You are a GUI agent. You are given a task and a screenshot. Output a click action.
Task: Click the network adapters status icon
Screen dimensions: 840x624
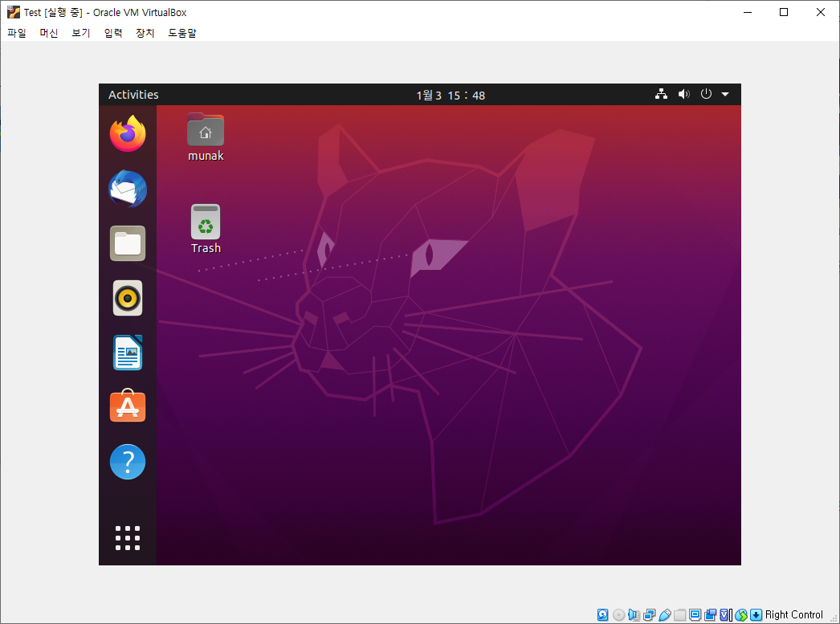point(650,615)
